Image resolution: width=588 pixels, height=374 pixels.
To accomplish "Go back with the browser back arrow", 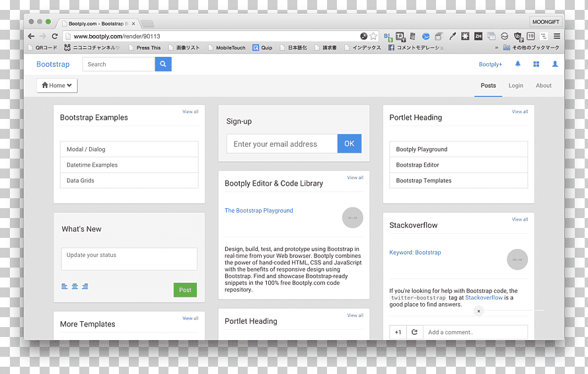I will click(31, 36).
